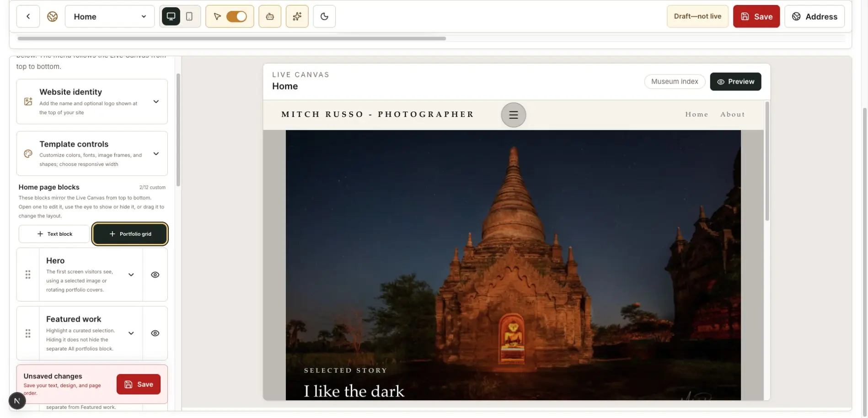
Task: Click the Museum index pill
Action: [675, 82]
